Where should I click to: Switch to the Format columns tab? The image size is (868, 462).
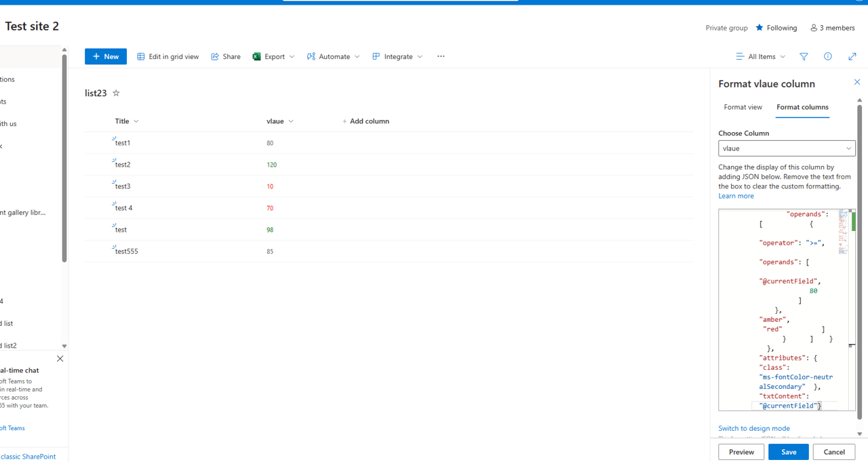click(802, 107)
